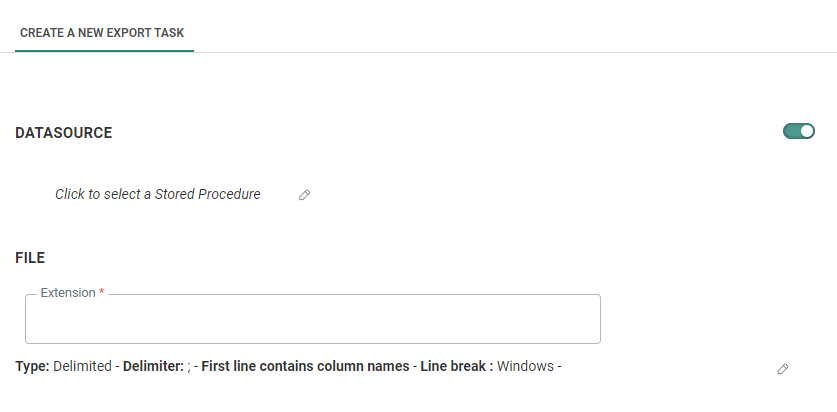Click the green underline of the active tab

tap(104, 51)
